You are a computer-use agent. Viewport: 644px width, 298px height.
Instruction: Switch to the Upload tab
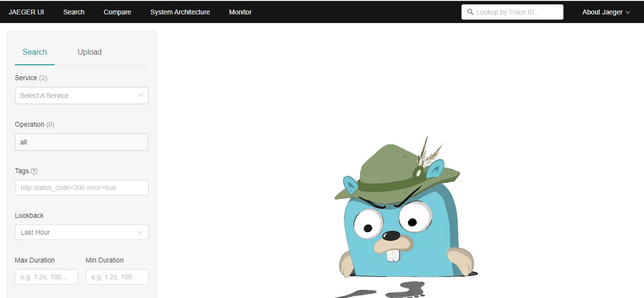click(90, 52)
